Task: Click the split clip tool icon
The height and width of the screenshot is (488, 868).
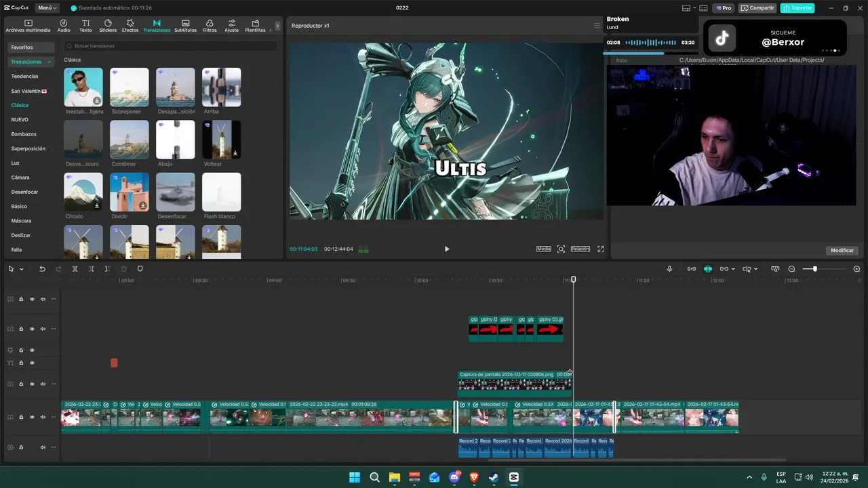Action: [x=75, y=269]
